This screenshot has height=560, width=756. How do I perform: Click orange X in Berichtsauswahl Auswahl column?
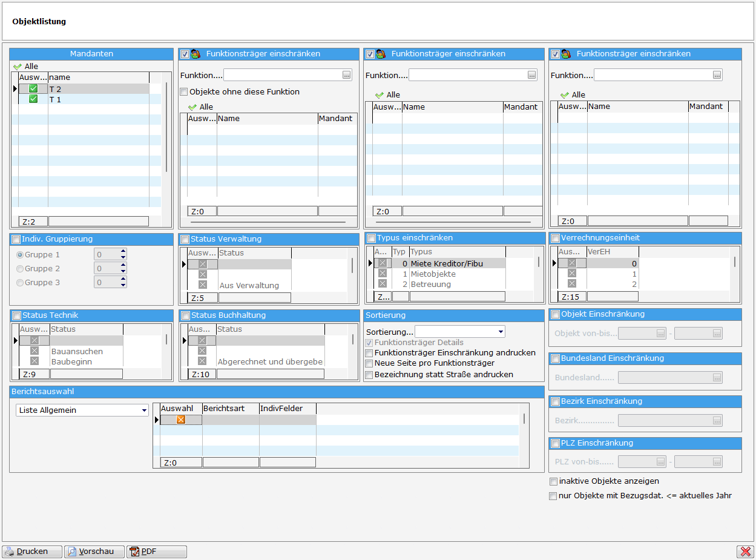point(180,420)
